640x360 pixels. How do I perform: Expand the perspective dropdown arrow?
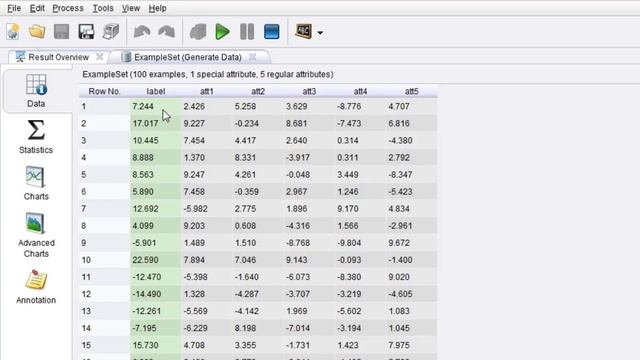320,33
